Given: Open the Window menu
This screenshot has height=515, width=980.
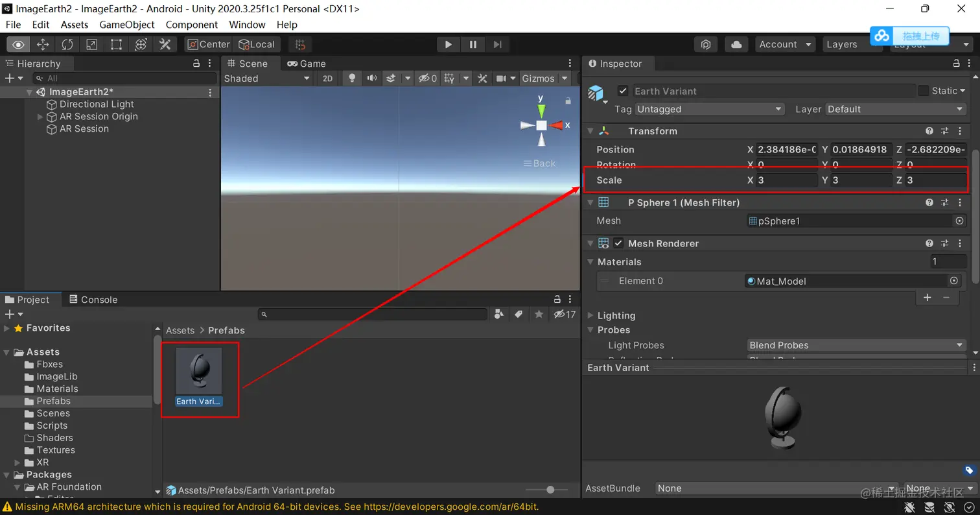Looking at the screenshot, I should pos(247,25).
